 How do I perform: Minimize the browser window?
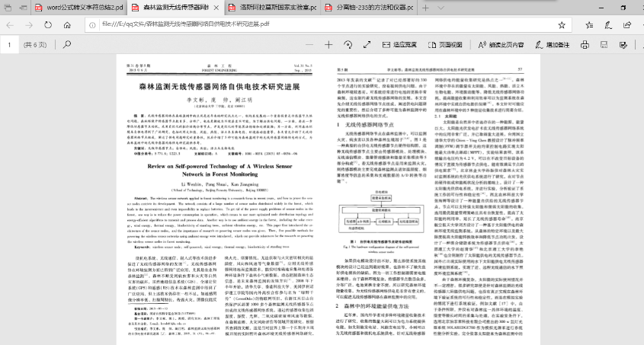pyautogui.click(x=601, y=8)
